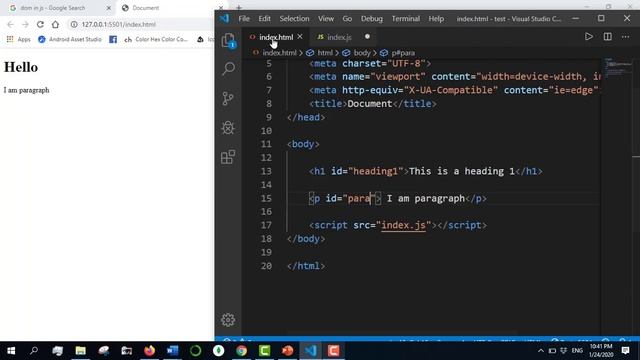Open Microsoft Word from the taskbar
The width and height of the screenshot is (640, 360).
point(173,351)
